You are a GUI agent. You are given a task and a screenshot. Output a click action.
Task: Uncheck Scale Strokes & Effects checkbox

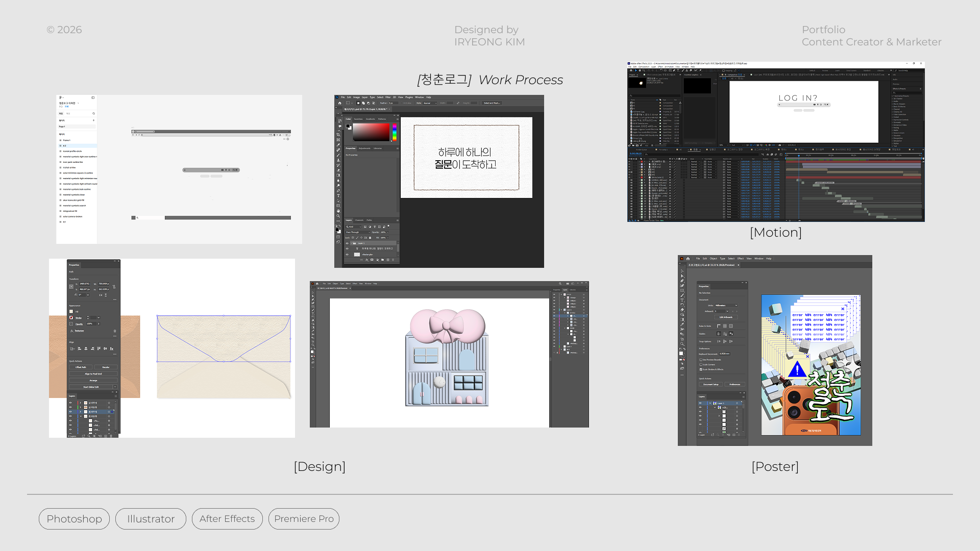tap(701, 369)
